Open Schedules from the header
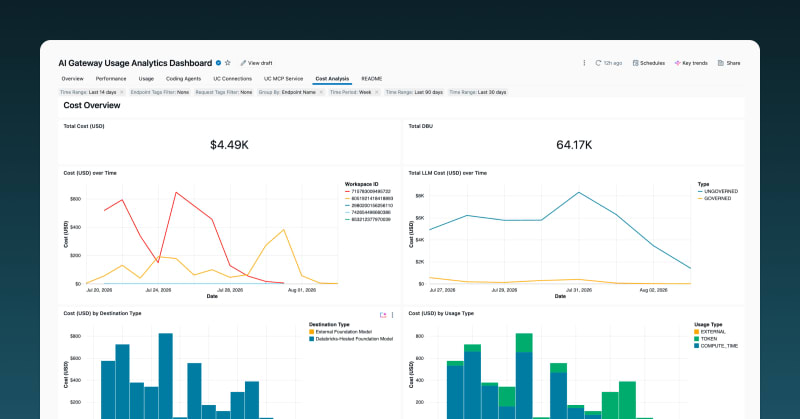This screenshot has width=800, height=419. click(648, 63)
